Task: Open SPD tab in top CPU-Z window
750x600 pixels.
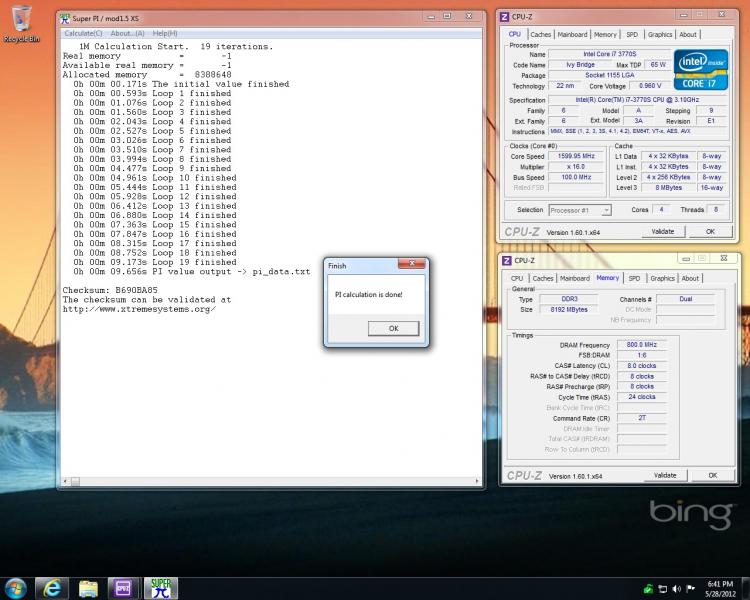Action: 632,34
